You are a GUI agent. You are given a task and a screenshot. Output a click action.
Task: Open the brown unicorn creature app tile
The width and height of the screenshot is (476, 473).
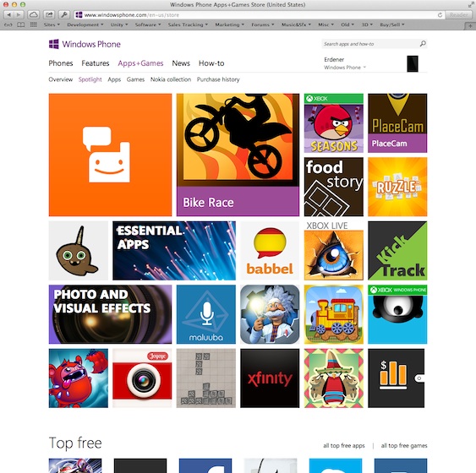click(x=79, y=251)
